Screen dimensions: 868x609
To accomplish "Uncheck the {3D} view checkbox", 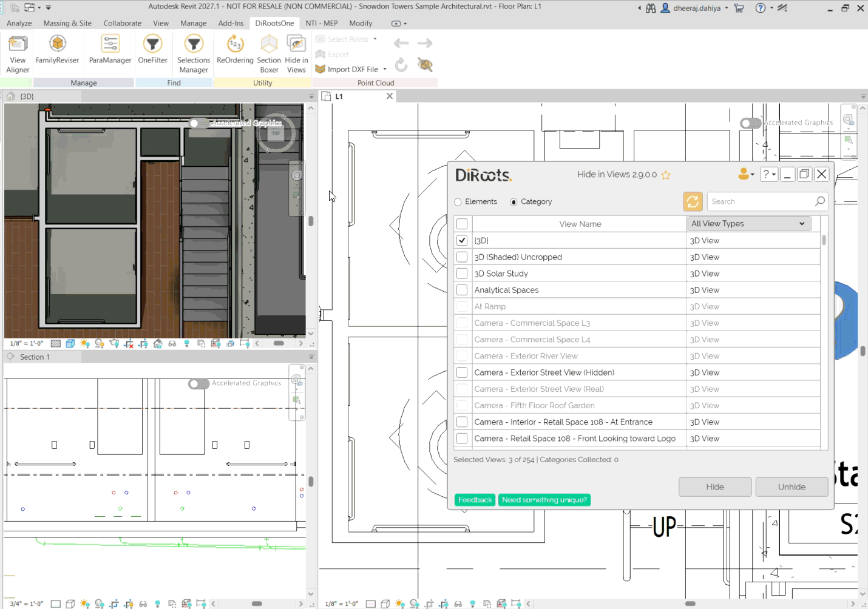I will pyautogui.click(x=462, y=240).
